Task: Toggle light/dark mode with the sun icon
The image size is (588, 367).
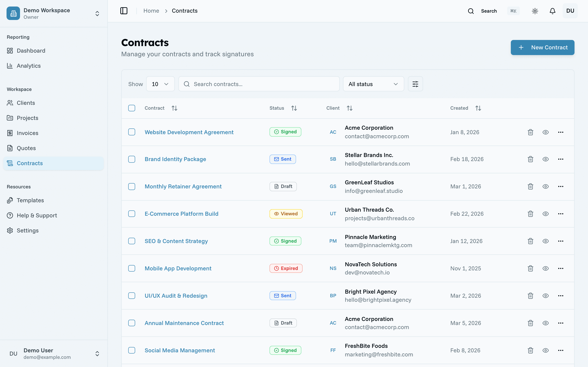Action: (x=535, y=11)
